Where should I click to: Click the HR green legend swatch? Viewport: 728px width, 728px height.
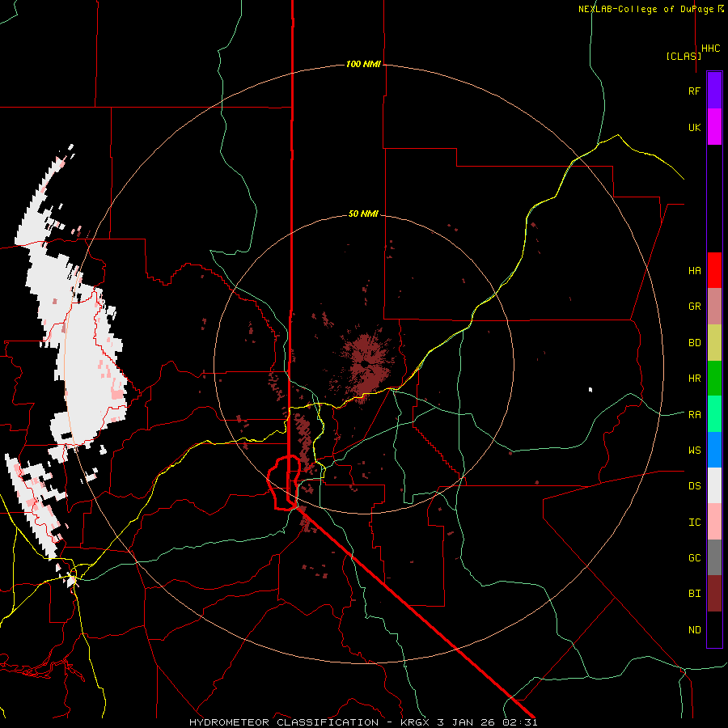coord(714,379)
